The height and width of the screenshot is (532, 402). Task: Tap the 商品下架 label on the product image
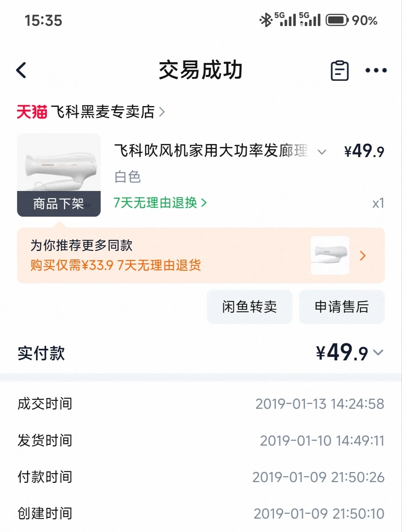click(x=59, y=204)
